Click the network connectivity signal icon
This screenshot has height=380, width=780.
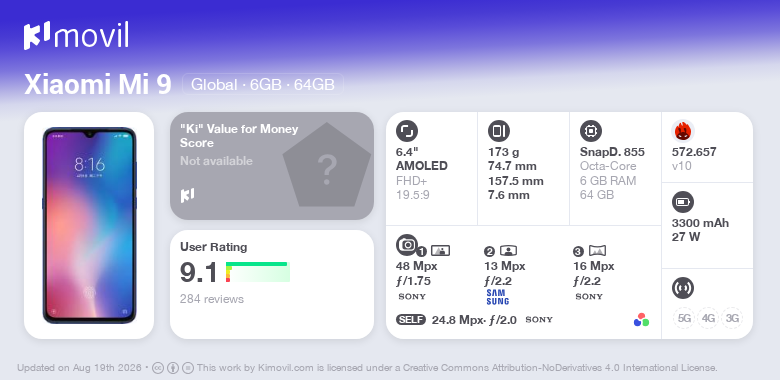pos(683,287)
